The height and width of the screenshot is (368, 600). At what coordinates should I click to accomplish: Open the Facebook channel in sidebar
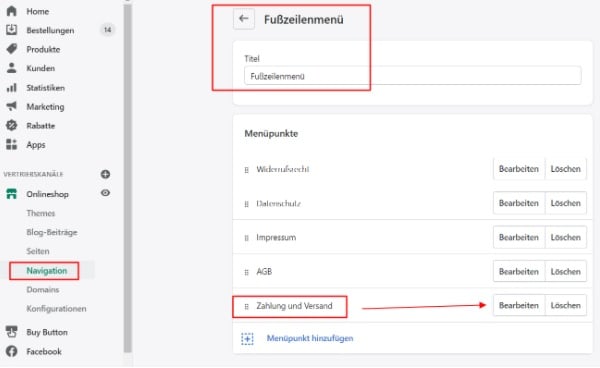tap(44, 351)
